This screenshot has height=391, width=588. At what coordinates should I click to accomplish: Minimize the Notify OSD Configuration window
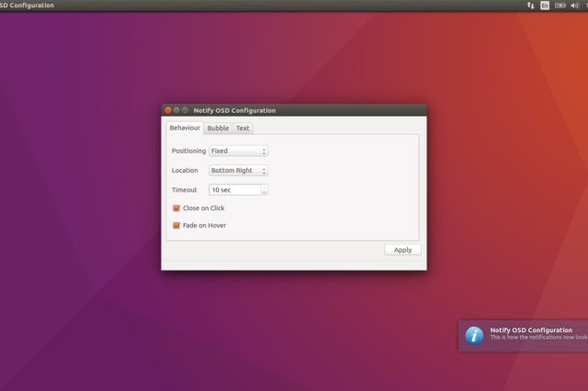click(x=176, y=110)
